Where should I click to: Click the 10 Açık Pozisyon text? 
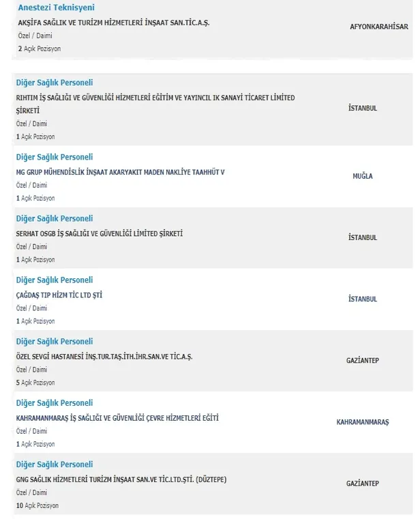pyautogui.click(x=37, y=505)
